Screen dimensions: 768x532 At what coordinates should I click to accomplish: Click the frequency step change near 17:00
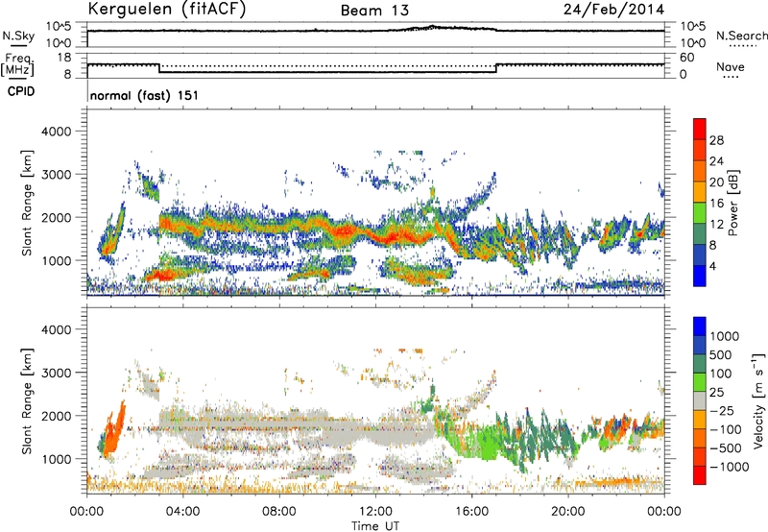tap(496, 68)
